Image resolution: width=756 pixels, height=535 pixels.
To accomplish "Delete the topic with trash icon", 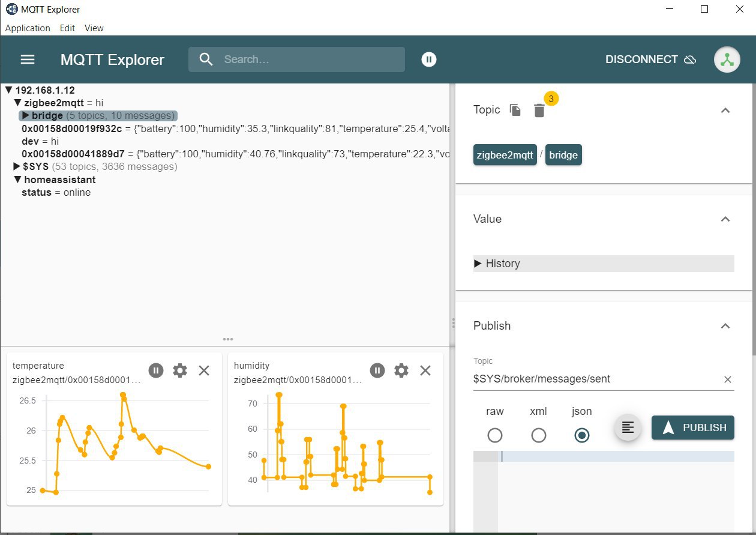I will 539,110.
